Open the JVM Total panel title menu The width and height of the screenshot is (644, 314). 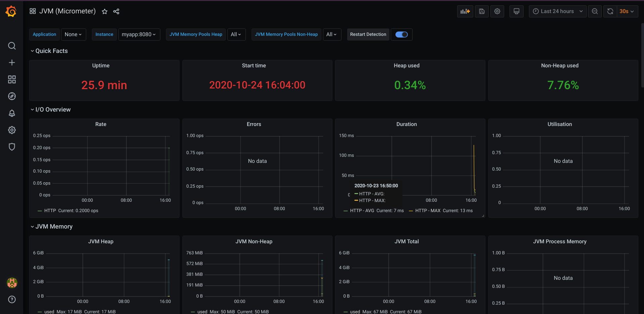[x=407, y=242]
